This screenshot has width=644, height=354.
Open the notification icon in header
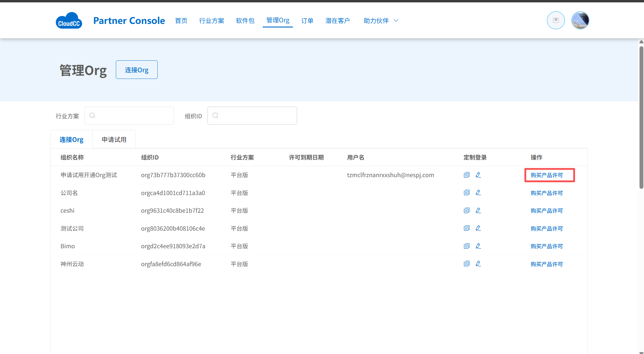pos(556,20)
